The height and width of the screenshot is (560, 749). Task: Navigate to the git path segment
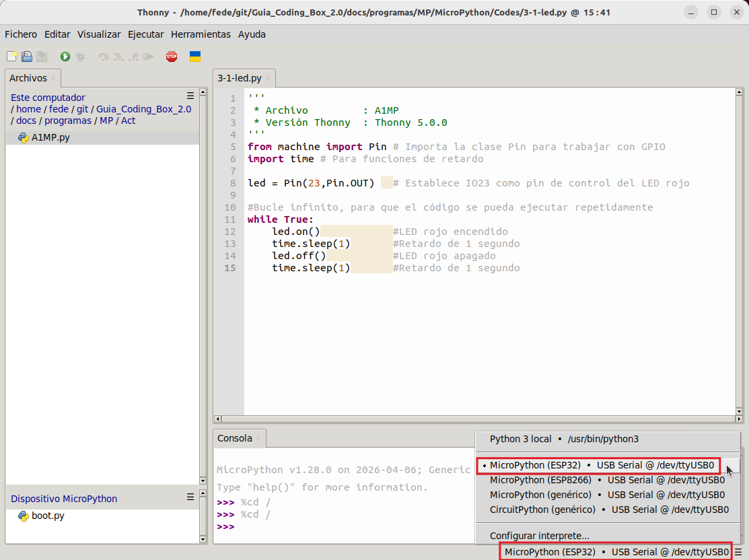83,110
